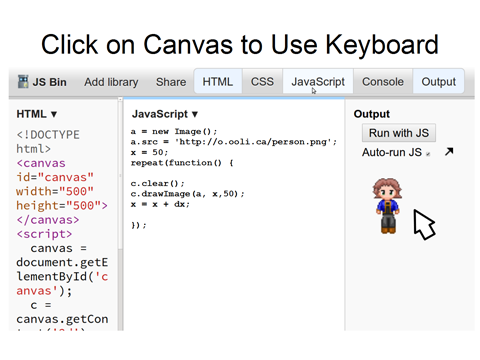480x360 pixels.
Task: Expand the HTML panel dropdown arrow
Action: [54, 114]
